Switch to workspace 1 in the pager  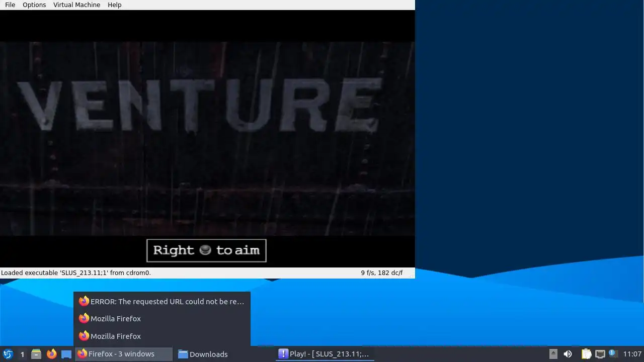click(x=22, y=354)
